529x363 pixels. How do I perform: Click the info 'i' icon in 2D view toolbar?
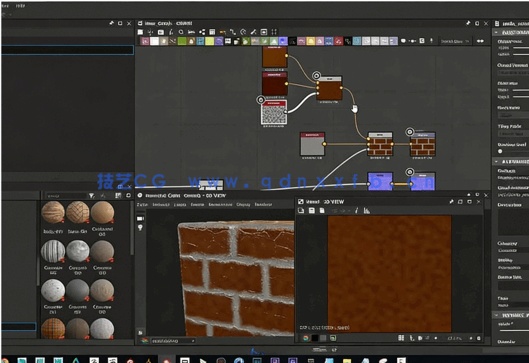pyautogui.click(x=356, y=211)
